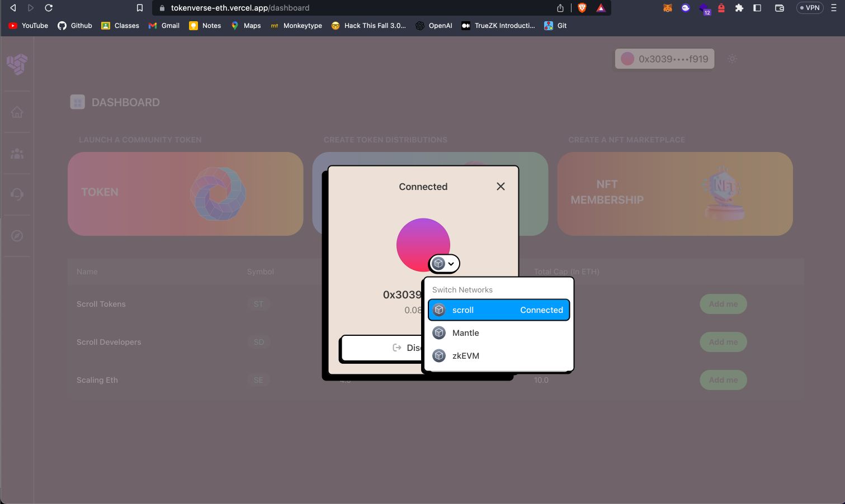
Task: Open Monkeytype bookmark
Action: pos(296,26)
